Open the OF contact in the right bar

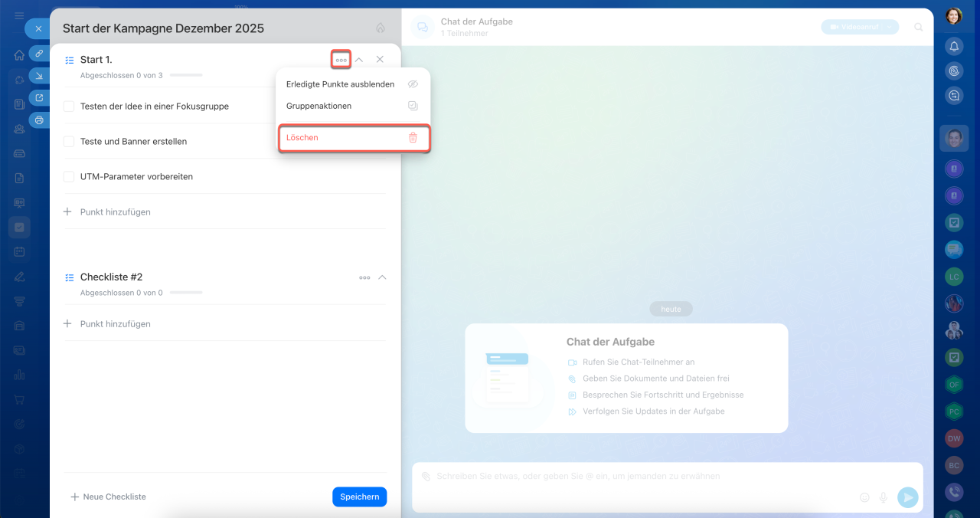click(x=954, y=384)
